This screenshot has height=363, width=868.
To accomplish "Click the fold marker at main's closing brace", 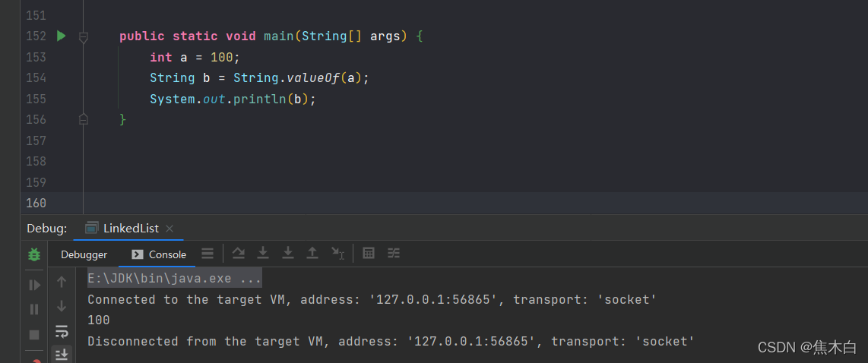I will click(x=84, y=119).
